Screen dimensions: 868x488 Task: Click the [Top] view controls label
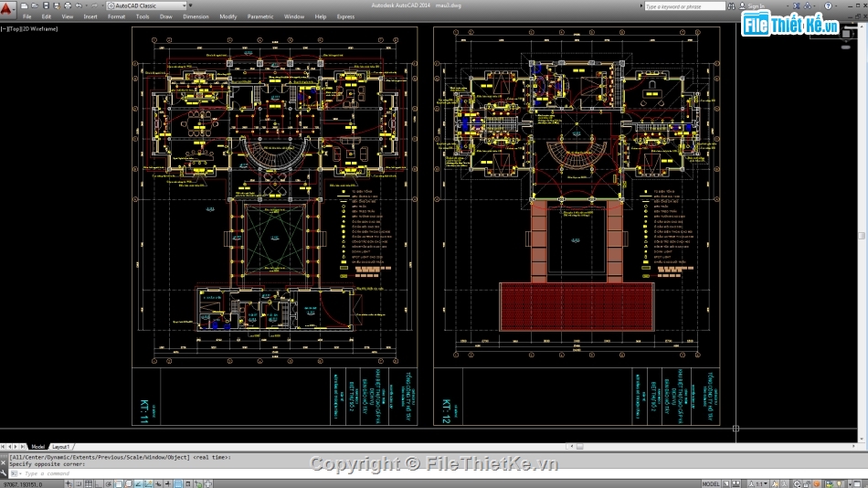(x=14, y=29)
